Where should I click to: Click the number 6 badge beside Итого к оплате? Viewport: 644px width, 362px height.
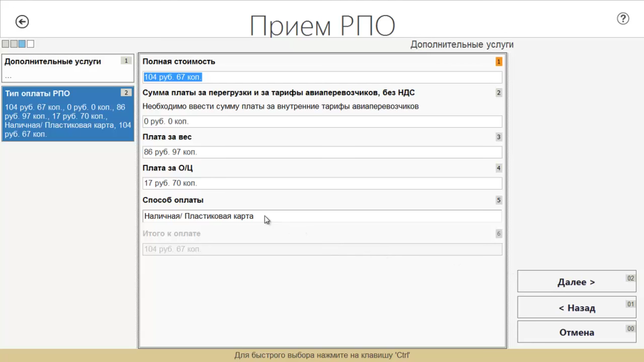(x=499, y=233)
